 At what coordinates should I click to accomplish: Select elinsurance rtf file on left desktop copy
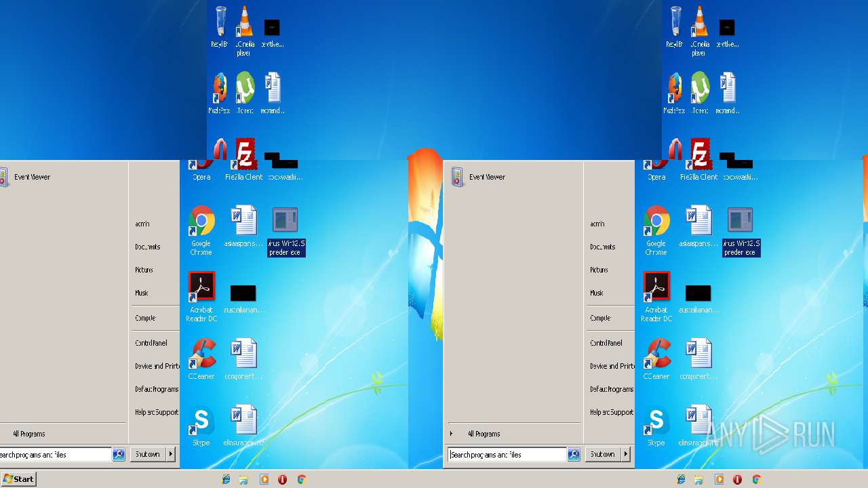[243, 426]
